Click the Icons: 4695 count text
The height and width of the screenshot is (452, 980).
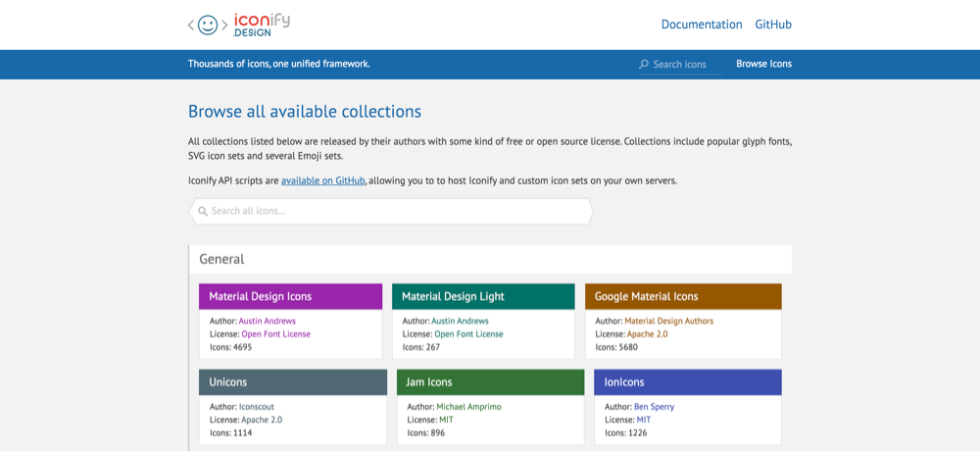click(x=230, y=347)
